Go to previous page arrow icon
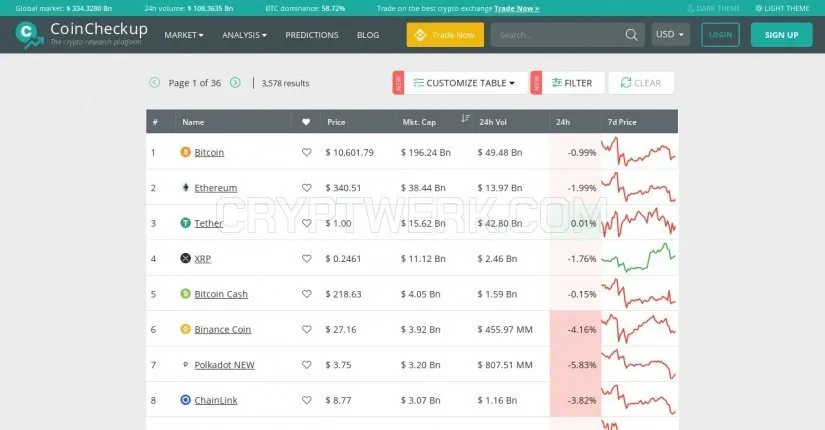Viewport: 825px width, 430px height. pos(154,83)
